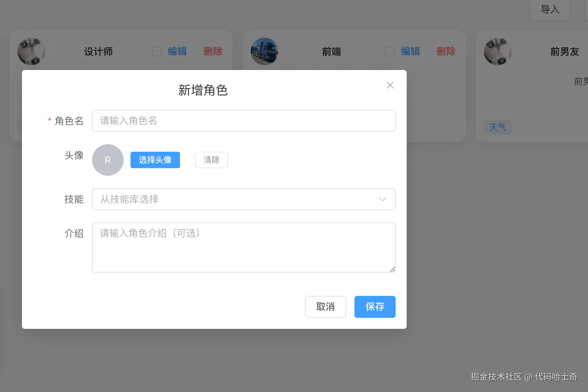Click the 删除 link on the 前端 card
The width and height of the screenshot is (588, 392).
445,51
